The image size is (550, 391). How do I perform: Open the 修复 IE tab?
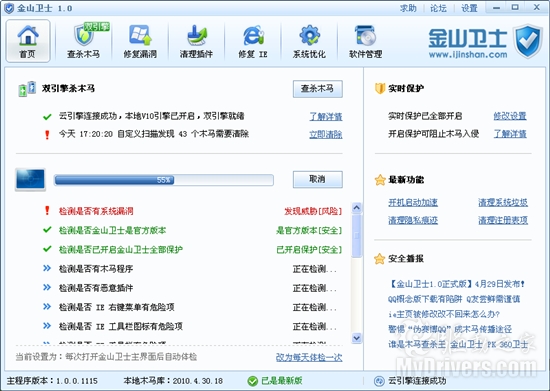point(253,41)
